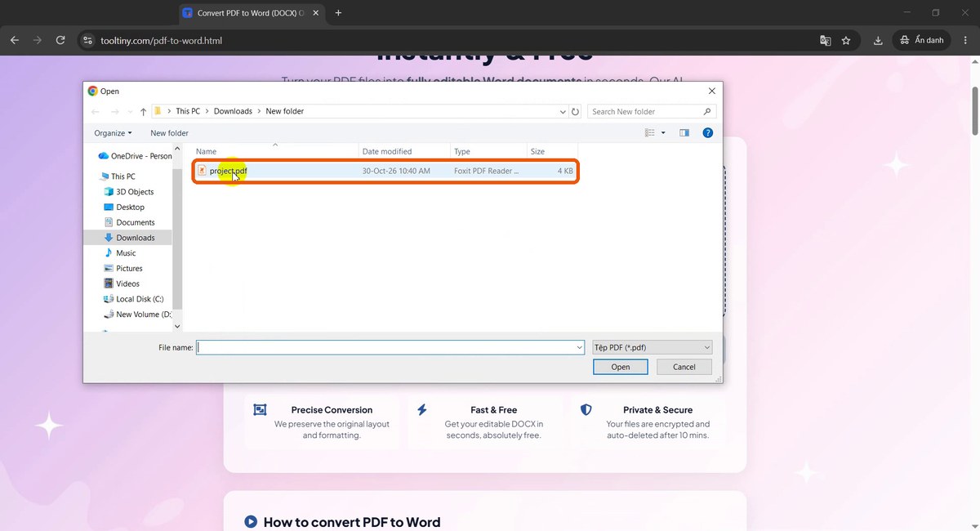Viewport: 980px width, 531px height.
Task: Select OneDrive in navigation pane
Action: (x=135, y=156)
